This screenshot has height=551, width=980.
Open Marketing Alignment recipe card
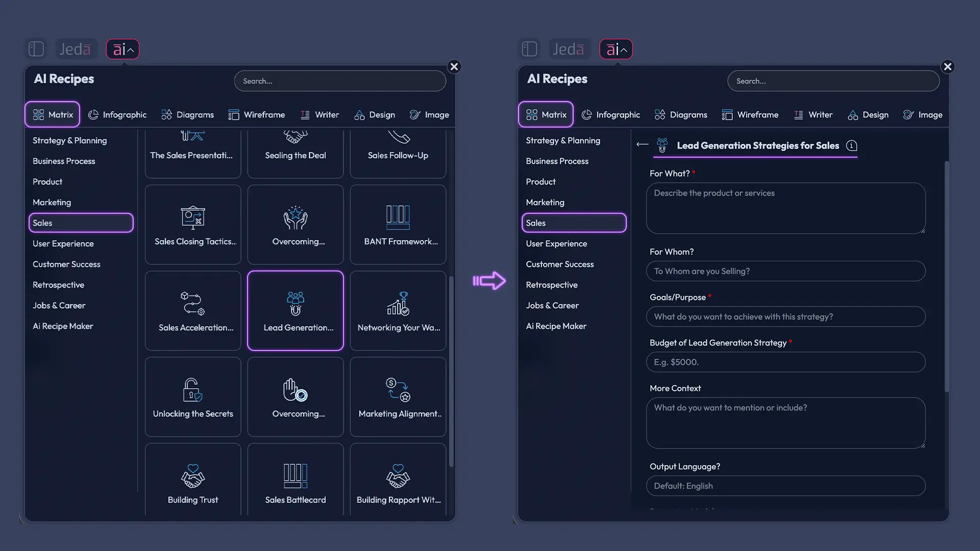click(x=398, y=397)
